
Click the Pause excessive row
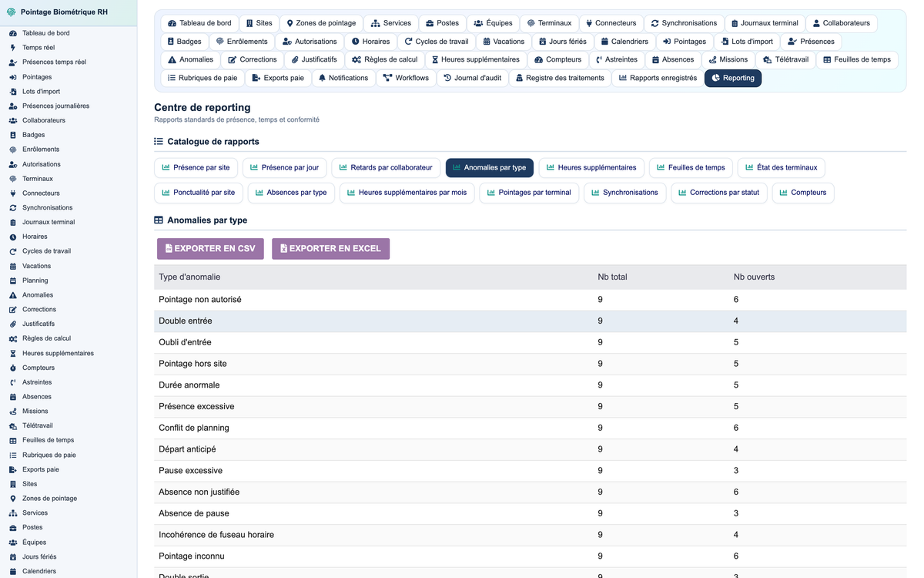[x=530, y=471]
